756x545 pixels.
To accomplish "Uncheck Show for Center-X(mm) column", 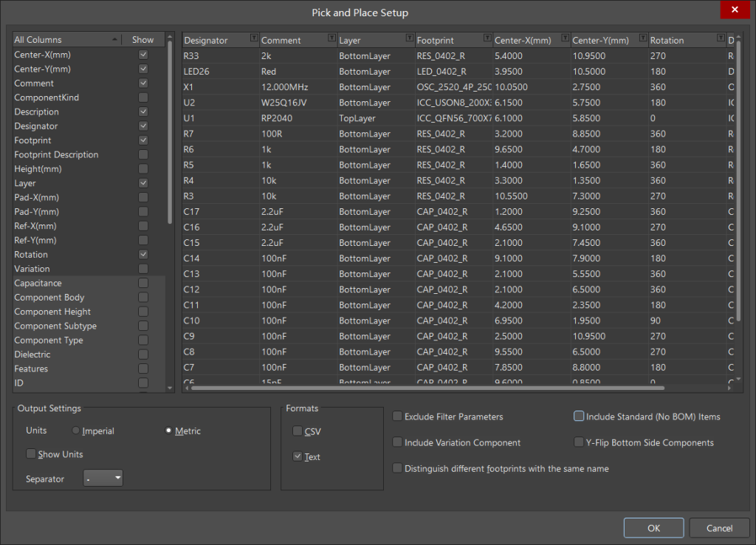I will tap(143, 55).
